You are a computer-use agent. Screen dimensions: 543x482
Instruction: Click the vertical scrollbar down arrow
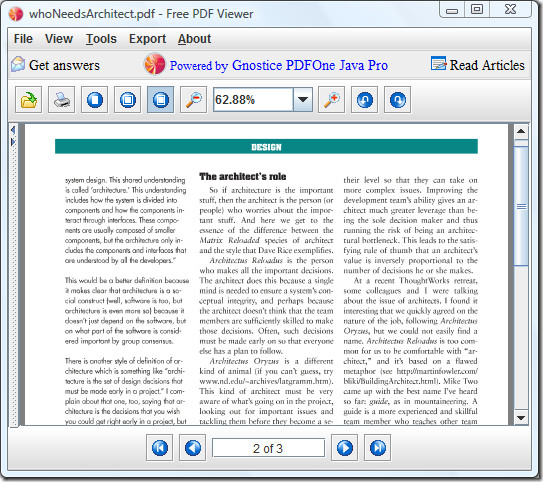(521, 418)
